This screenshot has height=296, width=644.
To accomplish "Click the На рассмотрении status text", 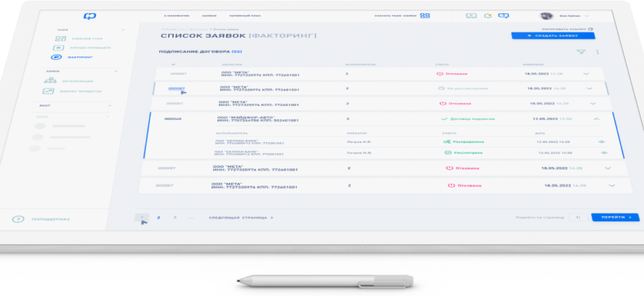I will [x=467, y=88].
